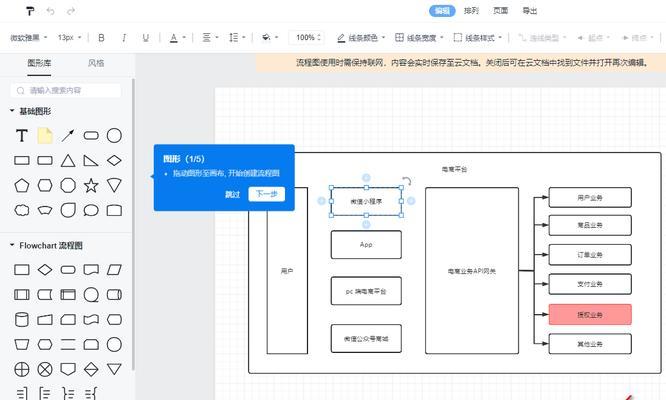Select the octagon shape
Screen dimensions: 666x400
68,186
